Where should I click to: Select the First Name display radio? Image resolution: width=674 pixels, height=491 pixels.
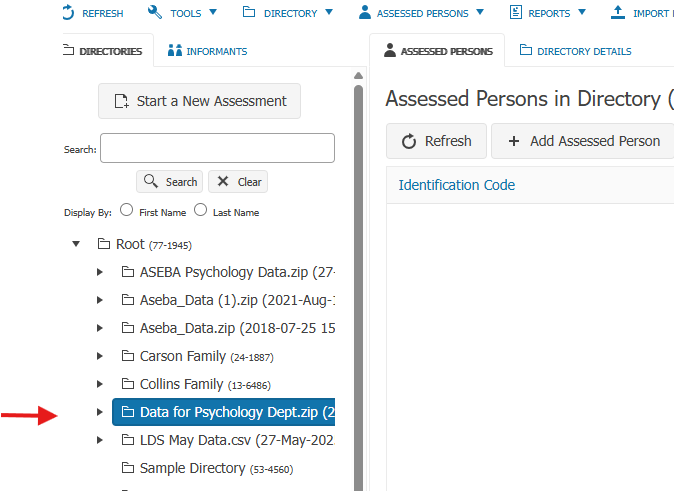point(126,210)
